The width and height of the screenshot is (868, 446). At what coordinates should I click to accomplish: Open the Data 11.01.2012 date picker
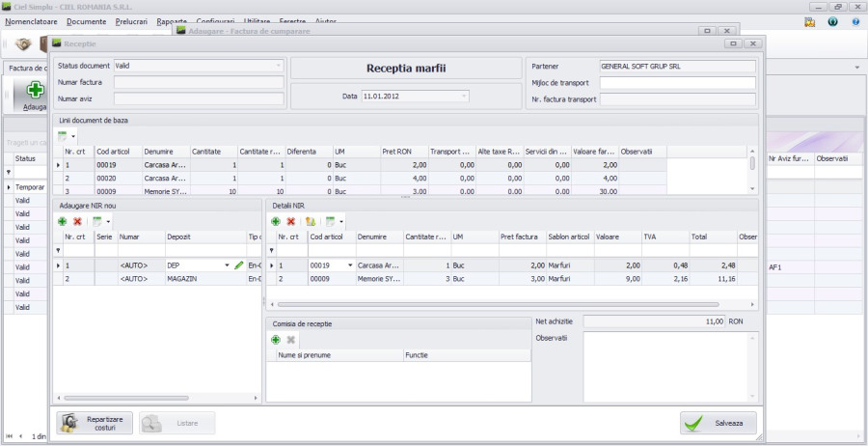tap(464, 97)
